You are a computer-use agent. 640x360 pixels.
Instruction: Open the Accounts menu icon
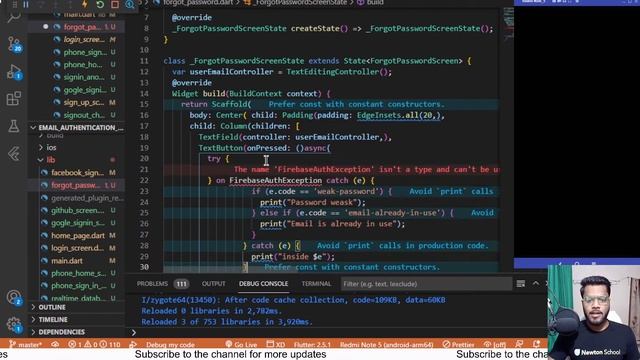pos(13,297)
